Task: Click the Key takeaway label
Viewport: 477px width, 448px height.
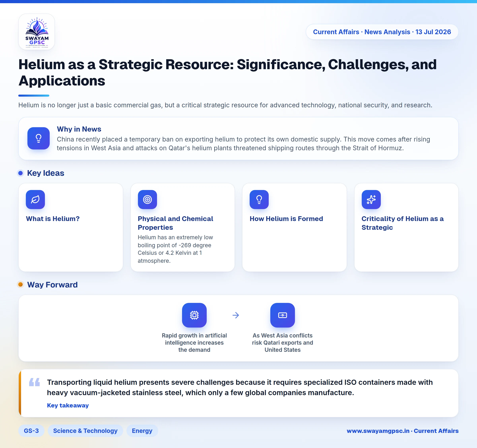Action: [68, 405]
